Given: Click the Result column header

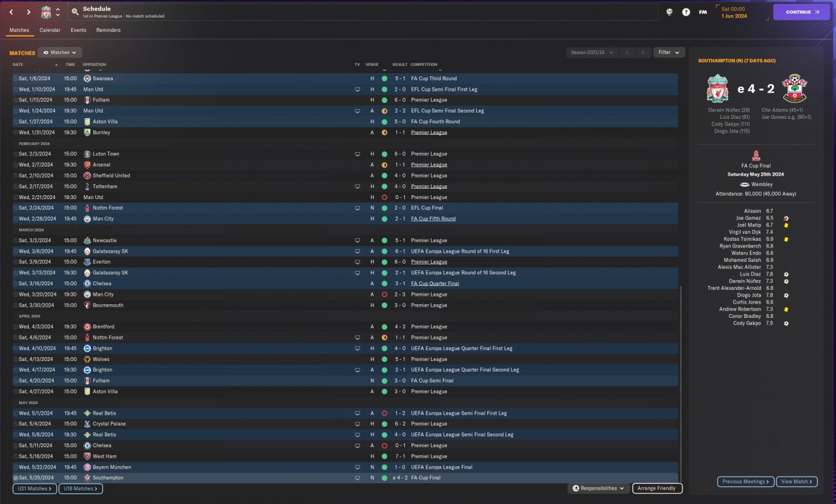Looking at the screenshot, I should (x=400, y=65).
